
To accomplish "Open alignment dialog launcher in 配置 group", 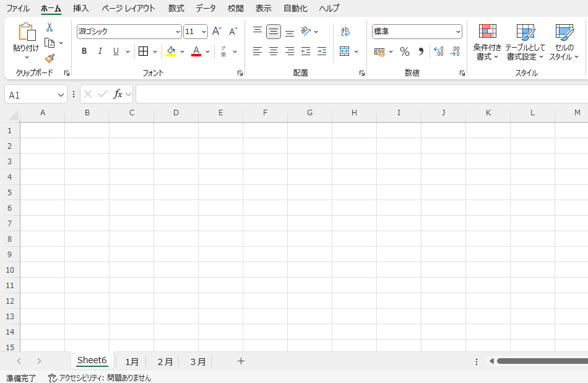I will (x=362, y=73).
